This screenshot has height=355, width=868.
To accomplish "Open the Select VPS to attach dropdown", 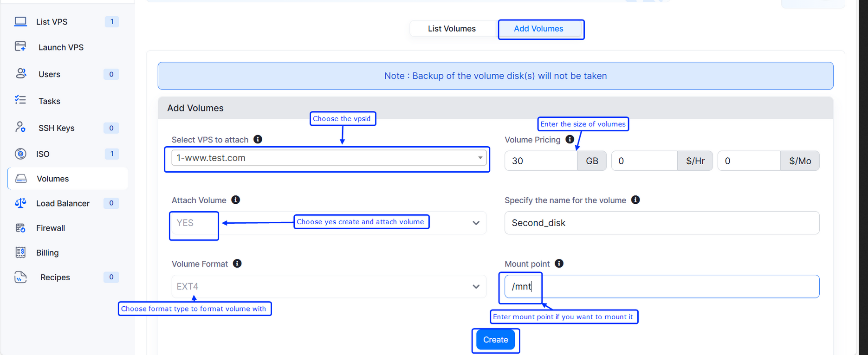I will click(329, 158).
